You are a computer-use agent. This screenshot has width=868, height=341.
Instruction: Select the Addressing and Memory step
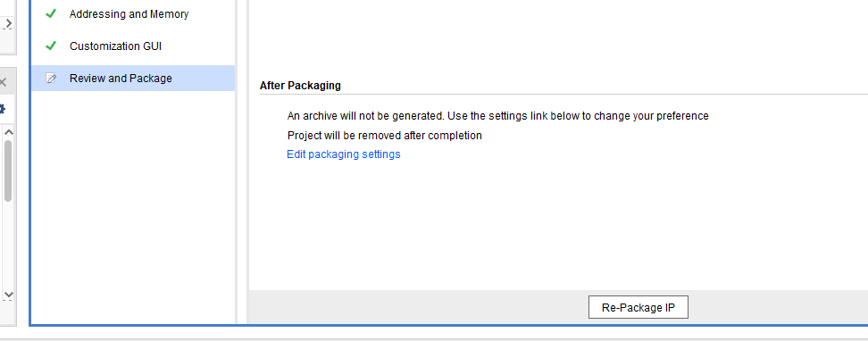[x=129, y=14]
